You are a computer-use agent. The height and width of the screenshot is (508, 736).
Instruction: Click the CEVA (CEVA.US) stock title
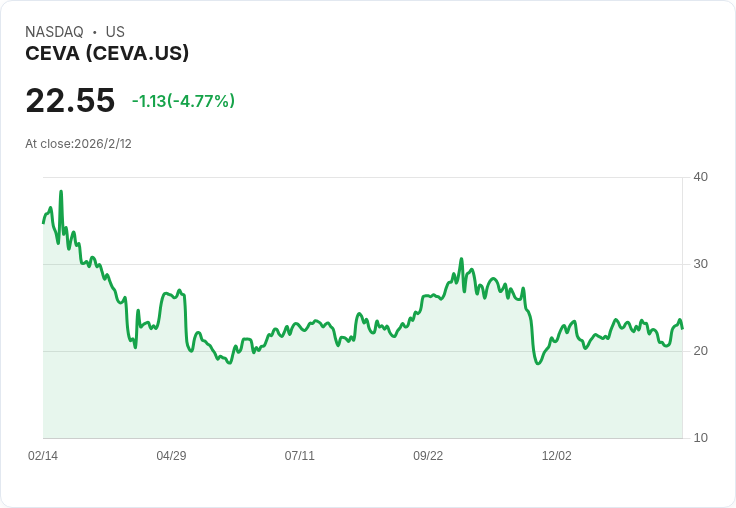click(x=107, y=53)
